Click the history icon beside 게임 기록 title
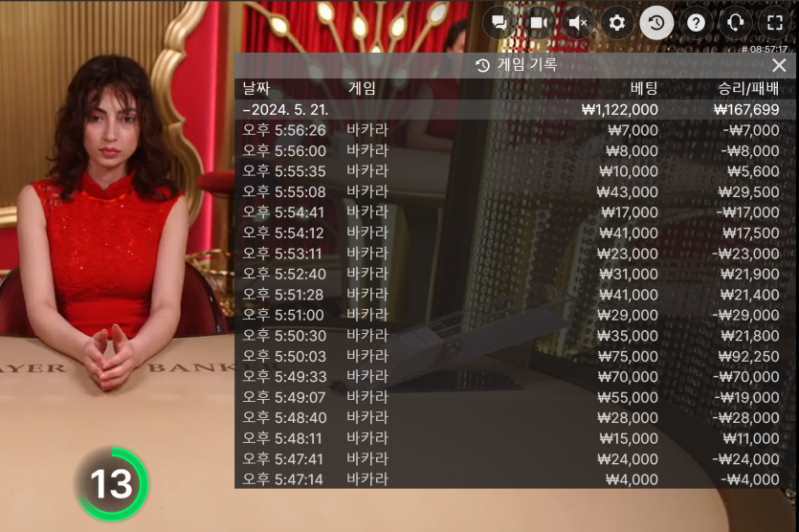Image resolution: width=799 pixels, height=532 pixels. [482, 65]
